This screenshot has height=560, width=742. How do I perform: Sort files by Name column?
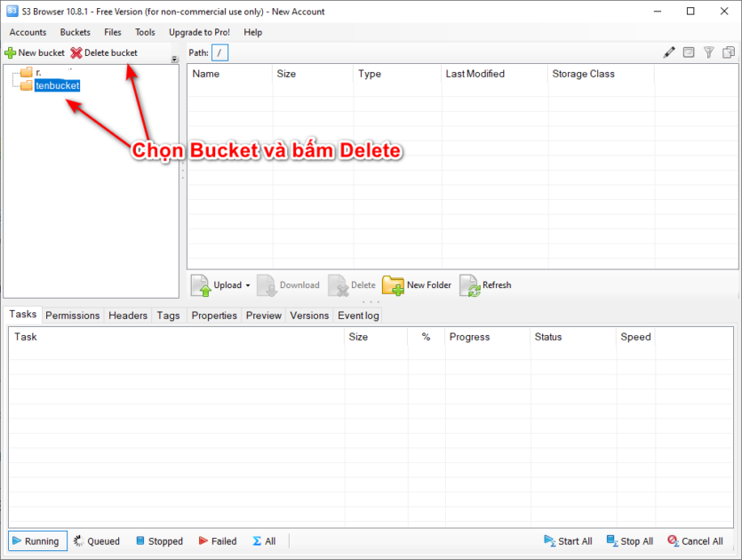[x=230, y=74]
